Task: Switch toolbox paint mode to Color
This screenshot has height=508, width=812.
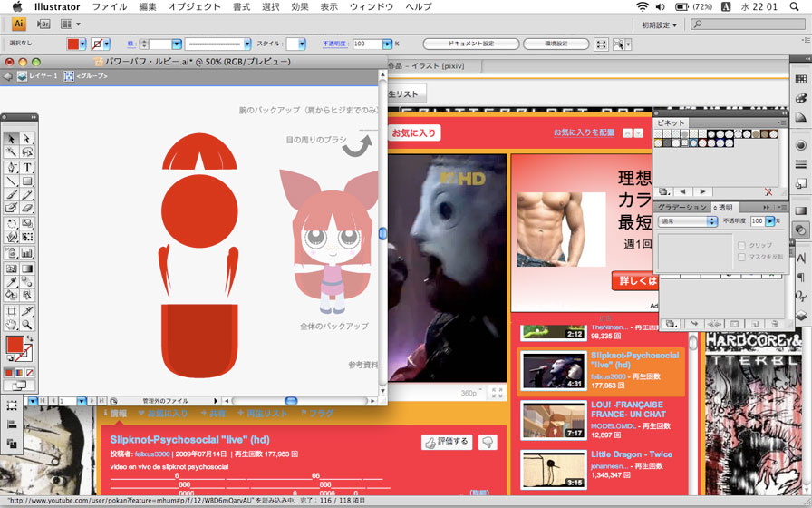Action: [9, 373]
